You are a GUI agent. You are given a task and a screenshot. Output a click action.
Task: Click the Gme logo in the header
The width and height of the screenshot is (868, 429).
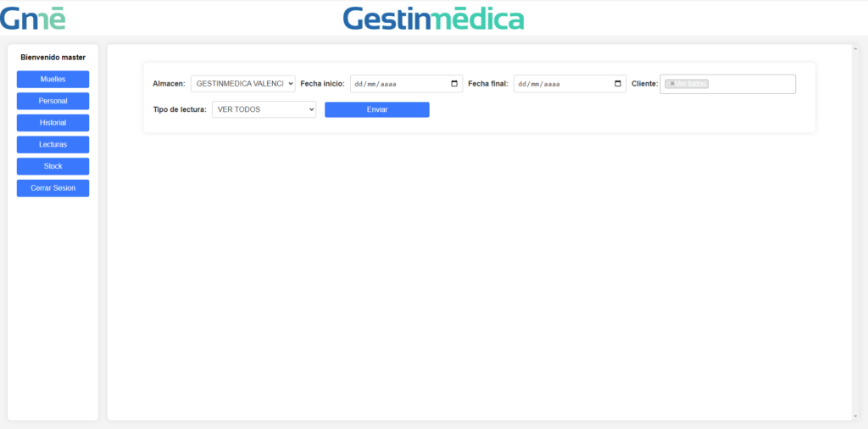pos(33,19)
